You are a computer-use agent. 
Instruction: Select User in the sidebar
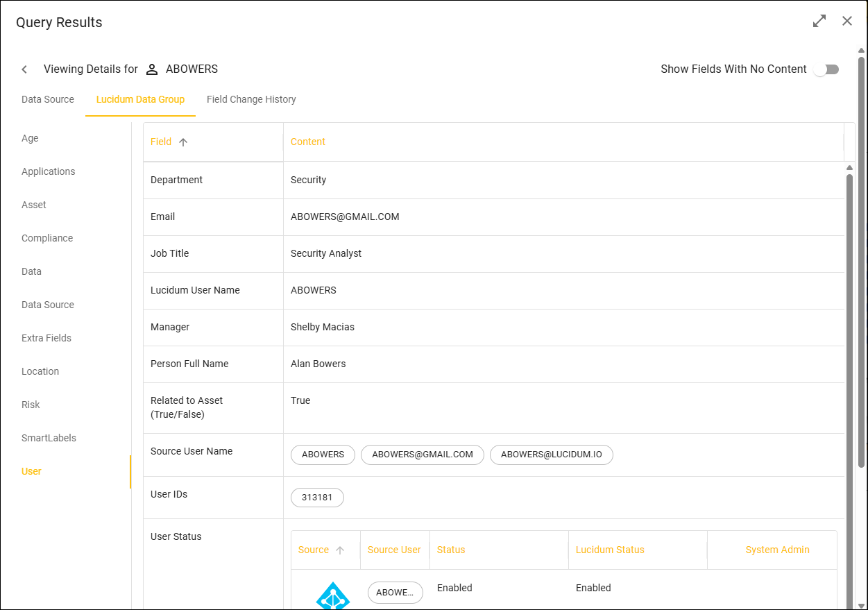click(31, 471)
